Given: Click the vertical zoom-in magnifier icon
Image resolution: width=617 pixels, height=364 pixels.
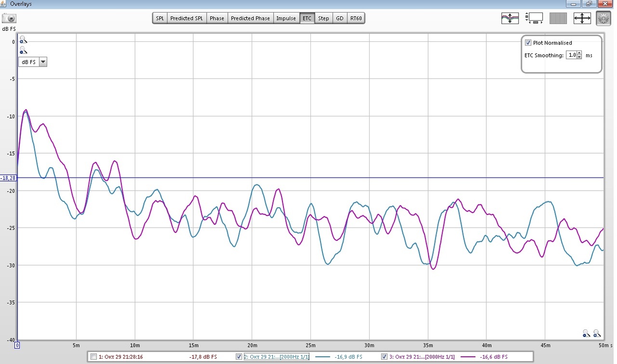Looking at the screenshot, I should (x=23, y=40).
